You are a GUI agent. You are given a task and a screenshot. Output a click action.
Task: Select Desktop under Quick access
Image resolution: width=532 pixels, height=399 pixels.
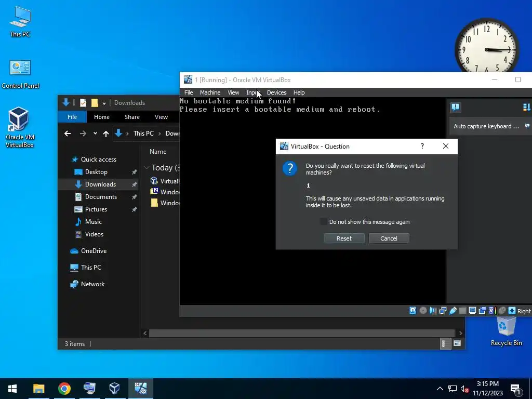coord(96,171)
